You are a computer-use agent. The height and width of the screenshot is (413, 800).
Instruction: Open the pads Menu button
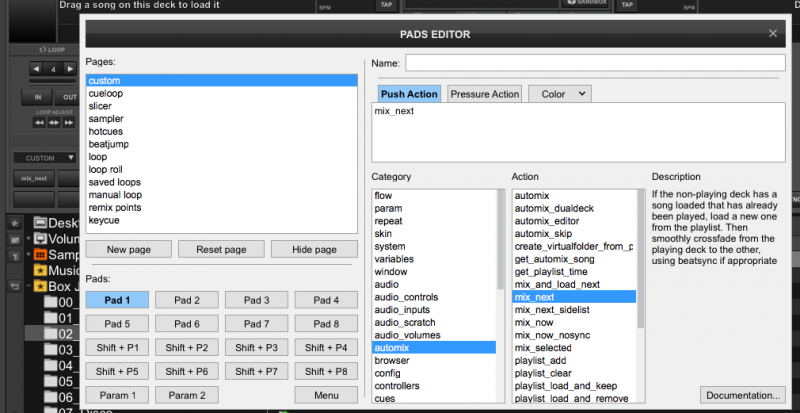(x=326, y=395)
